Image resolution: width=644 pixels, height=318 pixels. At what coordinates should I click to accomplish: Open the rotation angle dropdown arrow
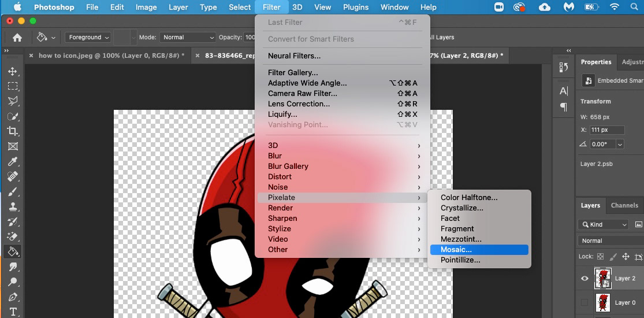620,145
